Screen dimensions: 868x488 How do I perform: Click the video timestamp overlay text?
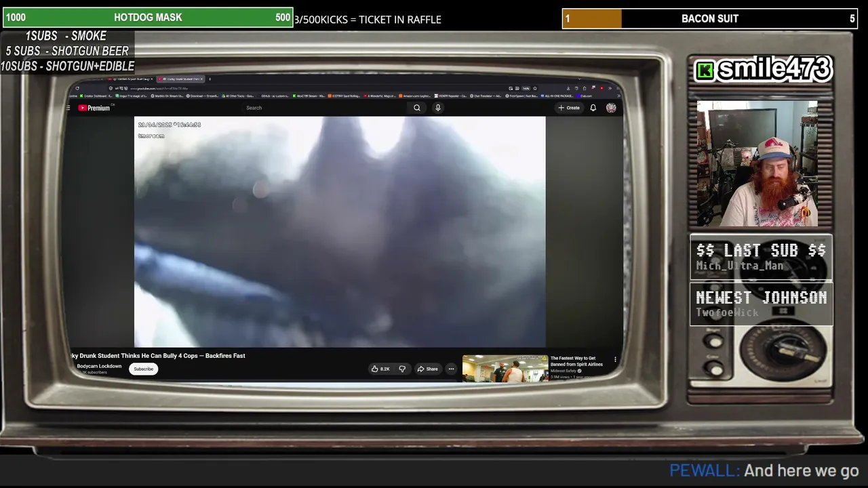point(169,125)
